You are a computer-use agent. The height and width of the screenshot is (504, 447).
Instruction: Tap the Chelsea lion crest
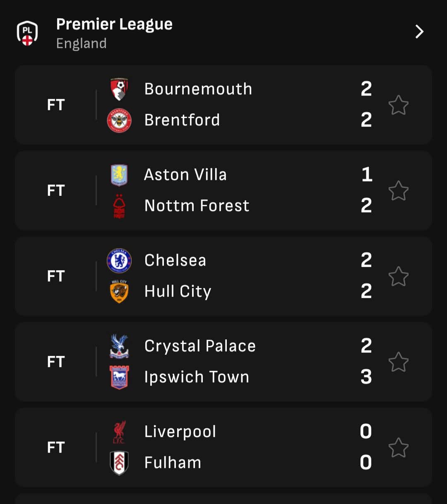[x=119, y=261]
